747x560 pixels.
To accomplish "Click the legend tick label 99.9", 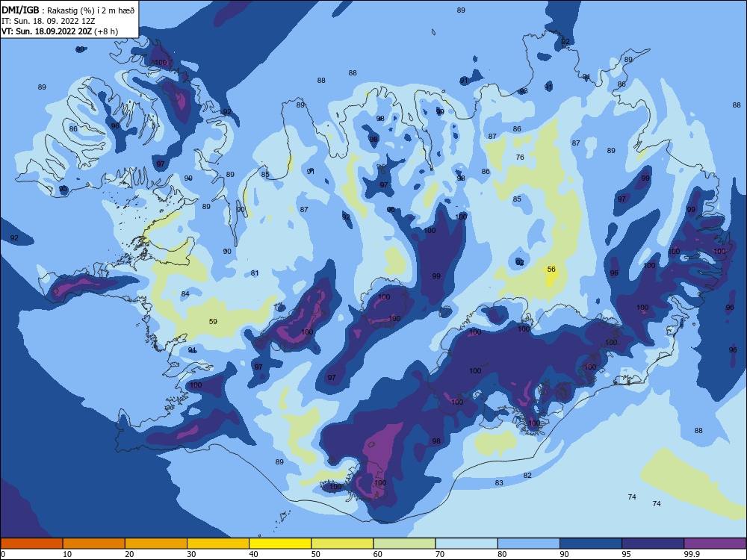I will pos(692,554).
